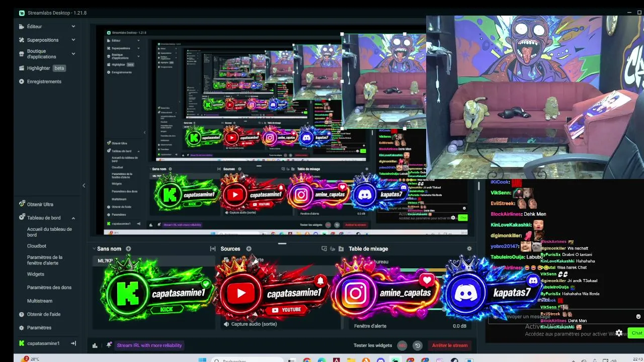Open the Cloudbot menu item
Image resolution: width=644 pixels, height=362 pixels.
(x=37, y=246)
